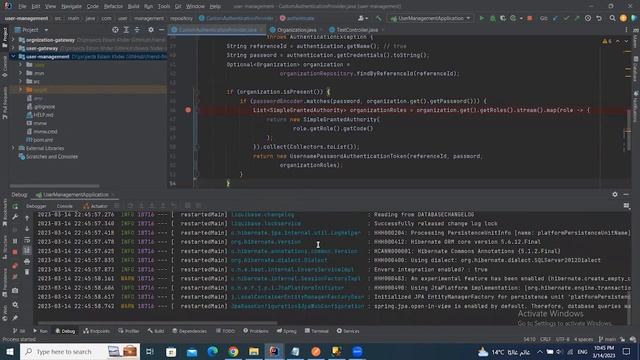Revert changes with the rollback arrow icon
640x360 pixels.
pos(599,18)
